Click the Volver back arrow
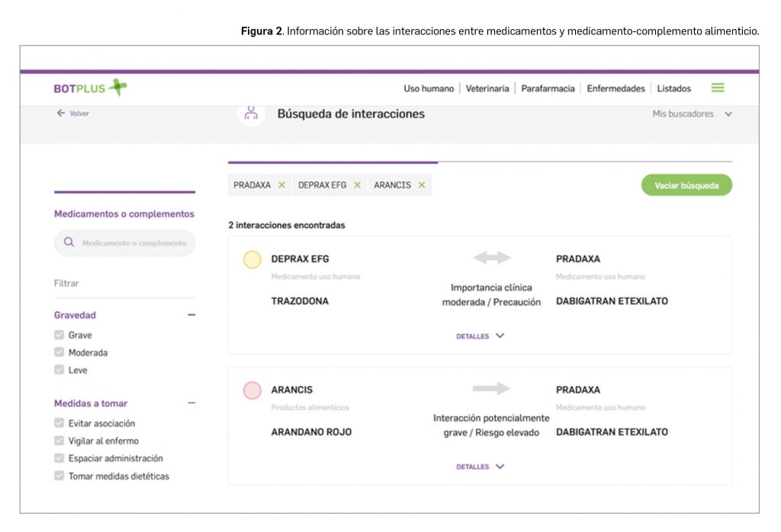781x532 pixels. [x=61, y=114]
